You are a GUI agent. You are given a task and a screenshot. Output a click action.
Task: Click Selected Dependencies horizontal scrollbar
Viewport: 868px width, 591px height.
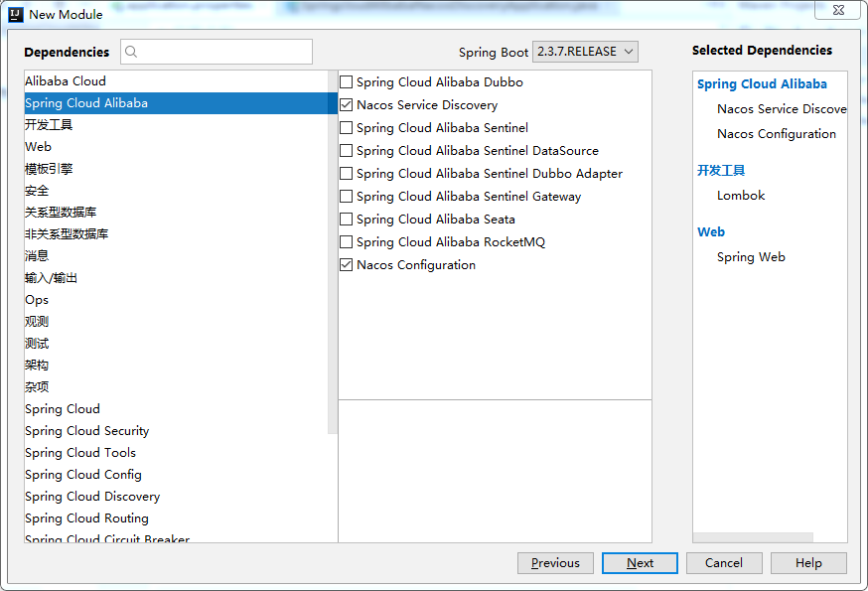pos(753,537)
